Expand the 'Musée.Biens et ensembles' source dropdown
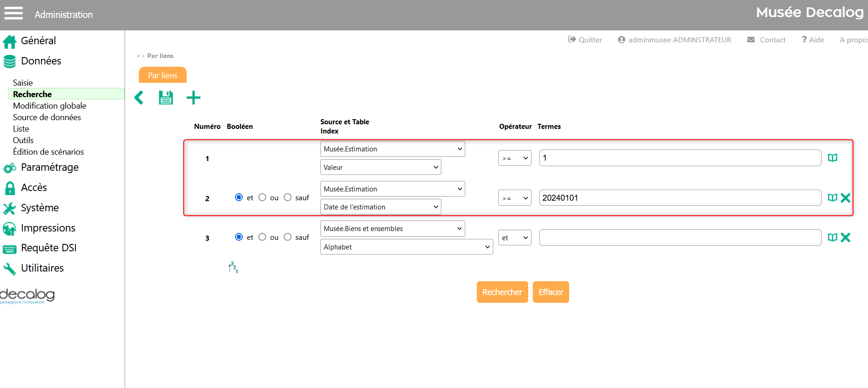Image resolution: width=868 pixels, height=388 pixels. tap(392, 229)
